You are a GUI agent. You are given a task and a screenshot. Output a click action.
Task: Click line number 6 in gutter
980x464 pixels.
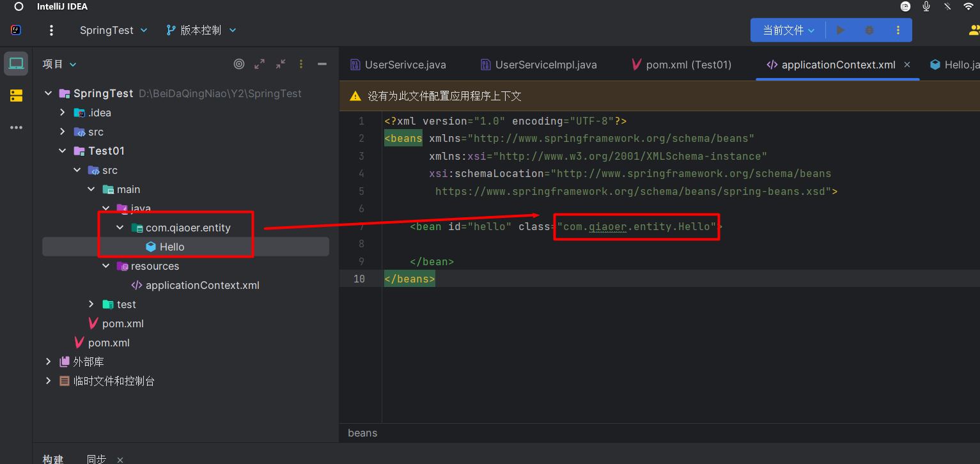click(x=361, y=208)
